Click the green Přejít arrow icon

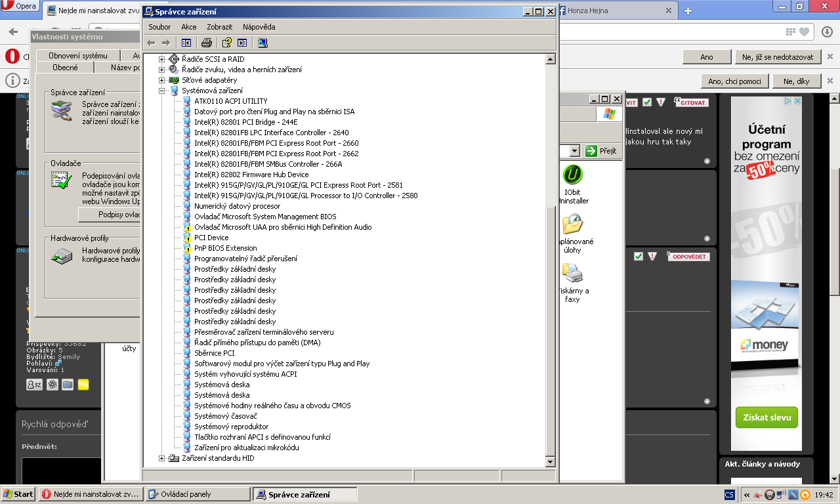coord(591,151)
